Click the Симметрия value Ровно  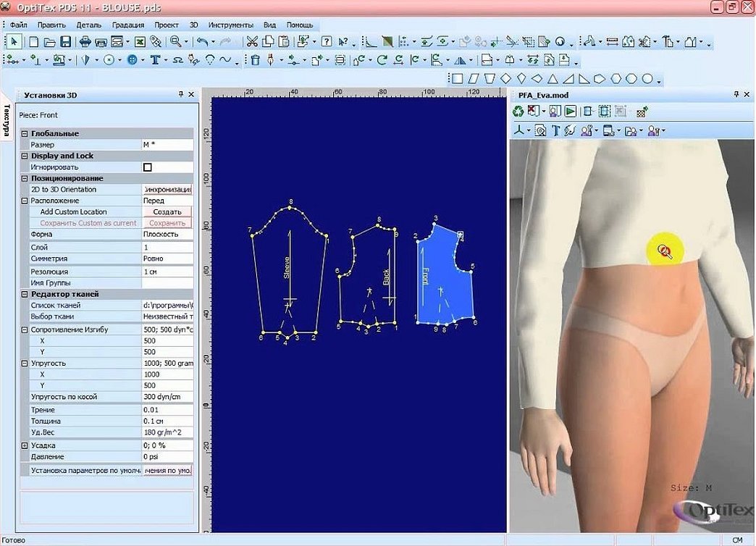[x=167, y=259]
